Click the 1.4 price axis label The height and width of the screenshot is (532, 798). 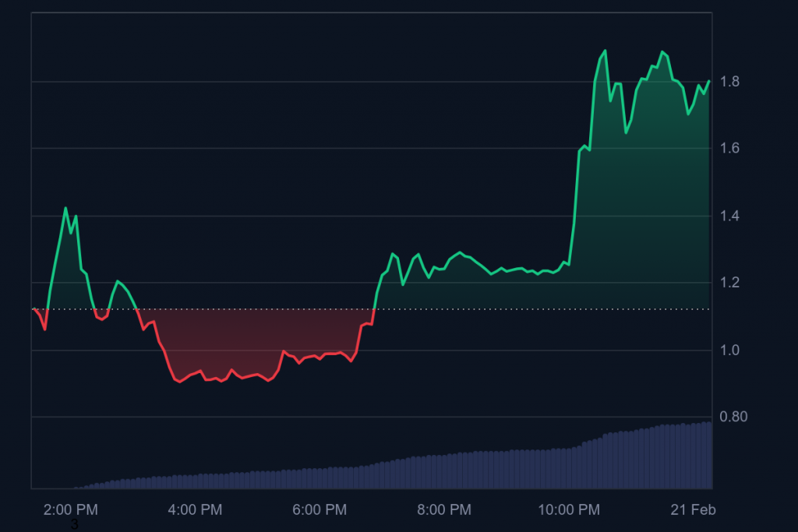729,216
